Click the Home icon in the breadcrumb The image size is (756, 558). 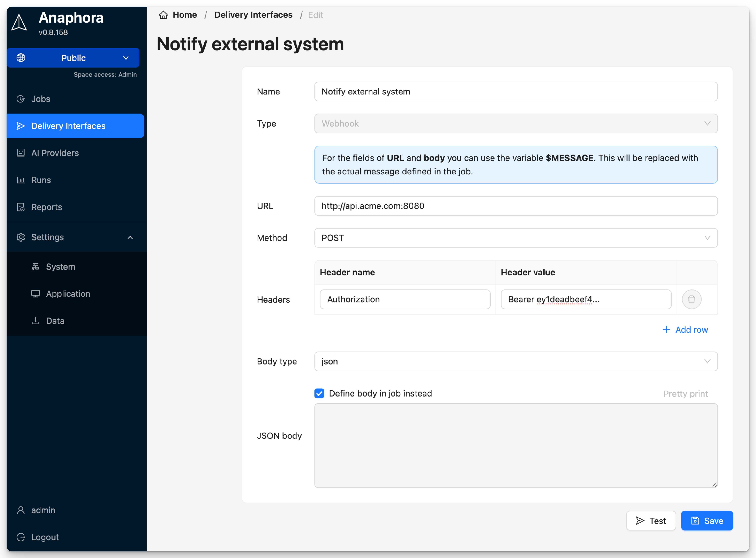[x=163, y=14]
